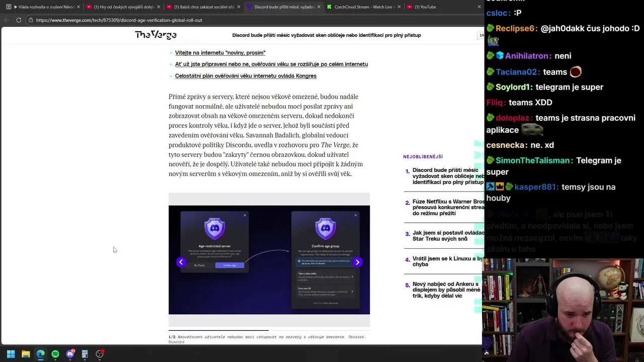
Task: Click chat username Filiq
Action: [496, 103]
